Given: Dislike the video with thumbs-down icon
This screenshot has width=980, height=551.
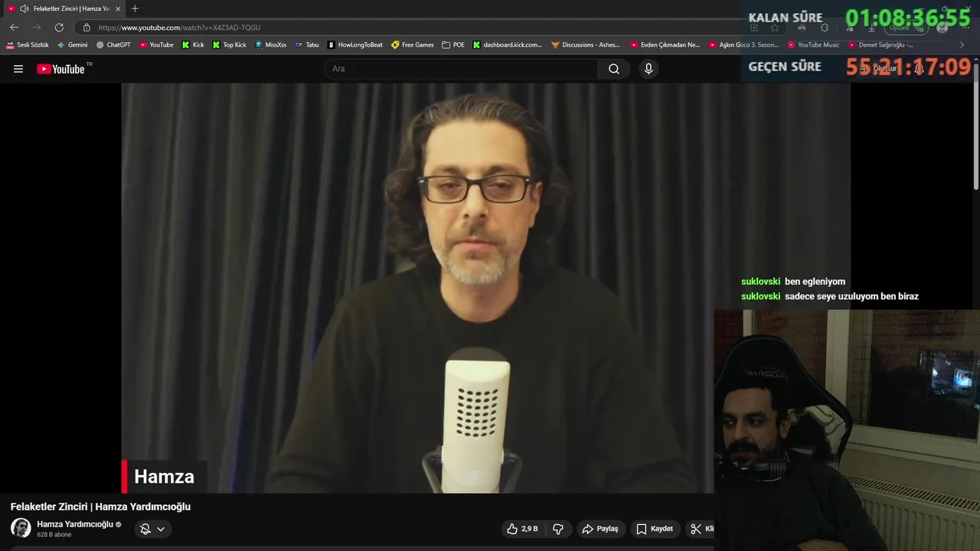Looking at the screenshot, I should click(x=558, y=529).
